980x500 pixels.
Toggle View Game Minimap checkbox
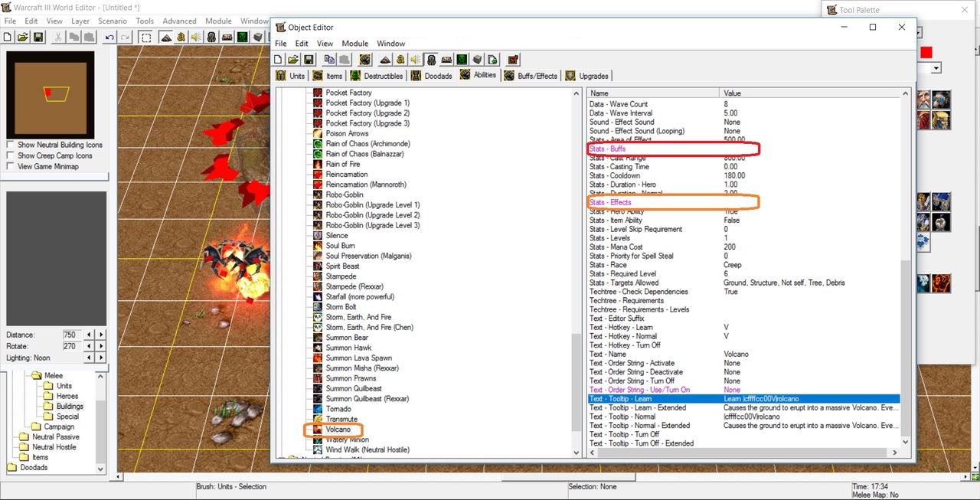pyautogui.click(x=10, y=166)
